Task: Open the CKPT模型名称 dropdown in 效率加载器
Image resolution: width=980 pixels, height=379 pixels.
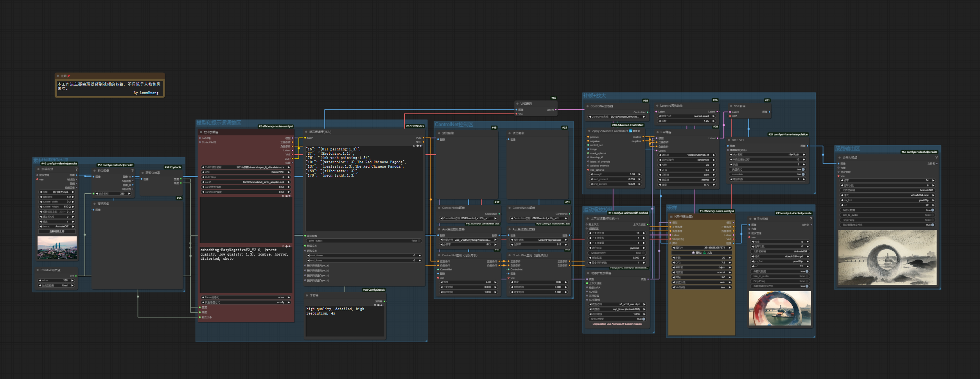Action: coord(246,167)
